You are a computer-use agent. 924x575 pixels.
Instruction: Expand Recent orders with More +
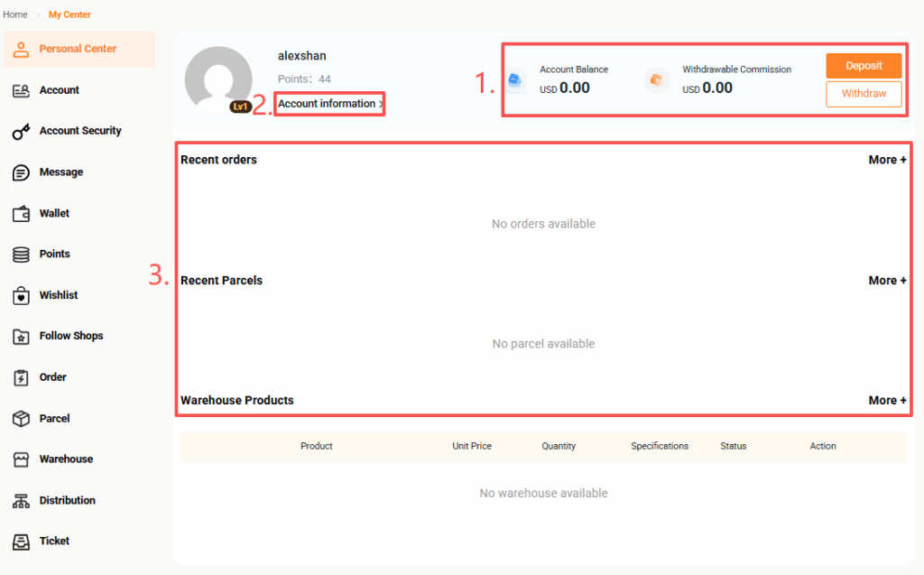(887, 160)
